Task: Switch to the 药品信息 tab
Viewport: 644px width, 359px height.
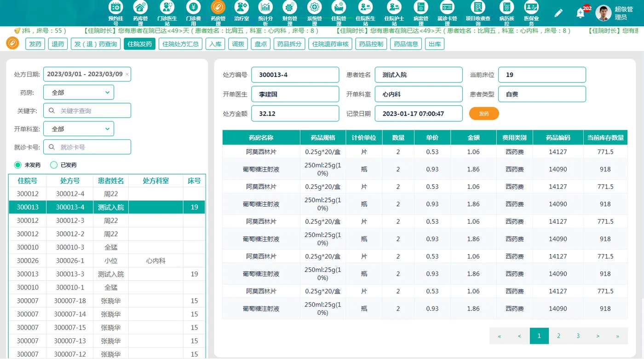Action: tap(406, 44)
